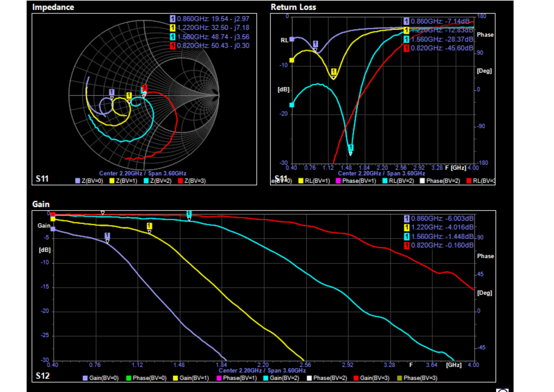Click the 1.560GHz: -1.448dB gain readout
The image size is (554, 392).
click(442, 237)
